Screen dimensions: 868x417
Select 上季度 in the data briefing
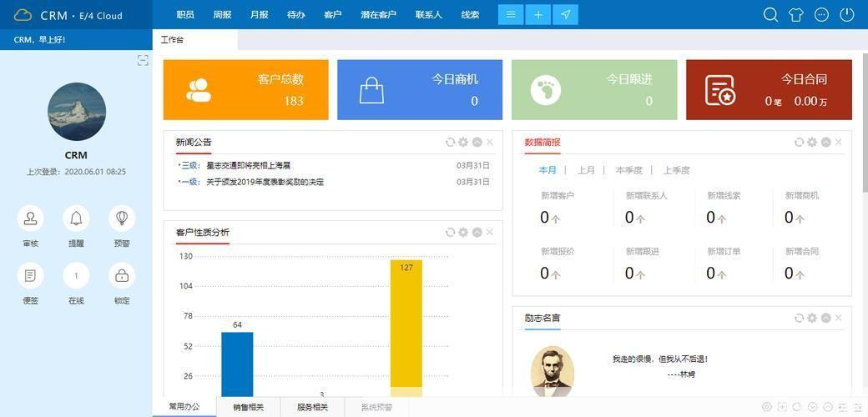coord(677,170)
